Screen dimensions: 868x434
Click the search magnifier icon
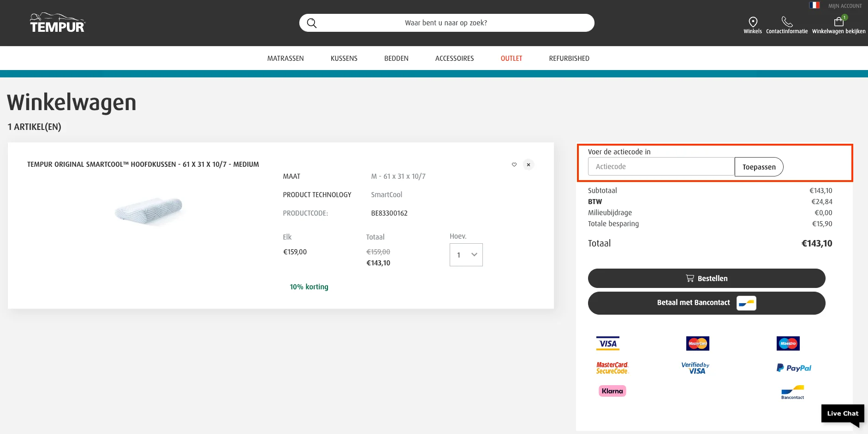click(x=312, y=23)
